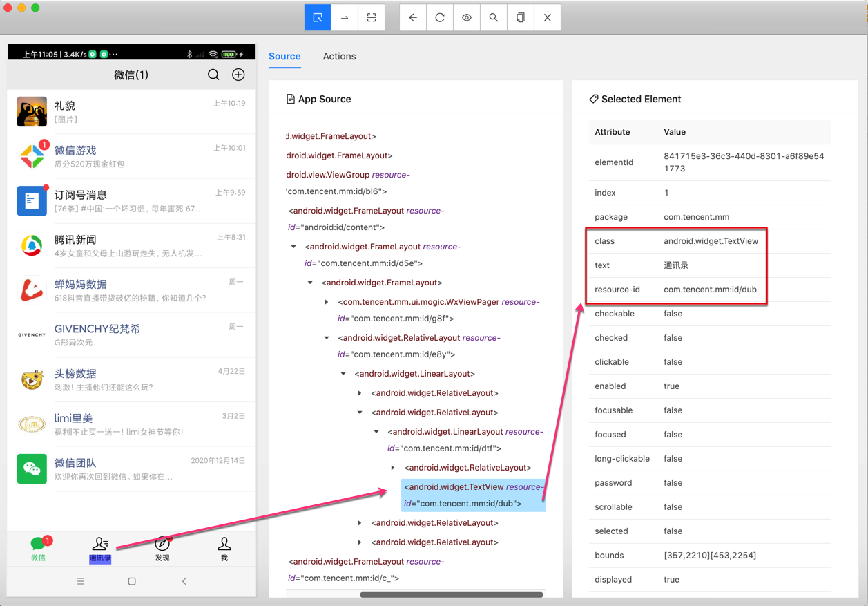Screen dimensions: 868x606
Task: Open Search for Element magnifier
Action: tap(494, 17)
